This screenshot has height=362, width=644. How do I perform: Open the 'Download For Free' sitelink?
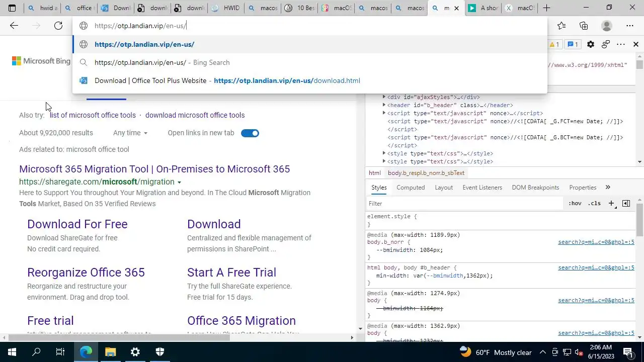click(x=77, y=224)
